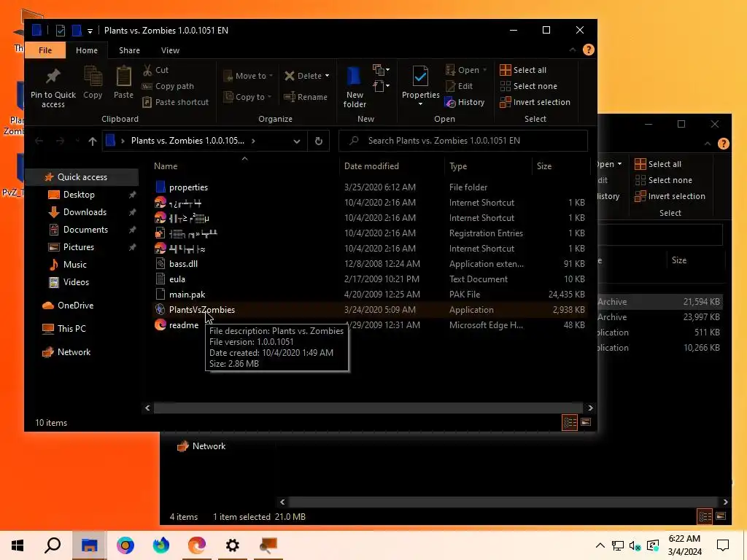Open the Delete dropdown arrow
Viewport: 747px width, 560px height.
328,76
